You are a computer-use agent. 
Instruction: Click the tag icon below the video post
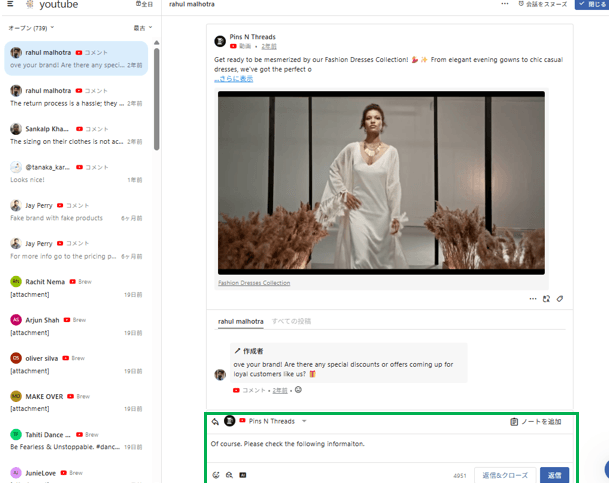[560, 298]
